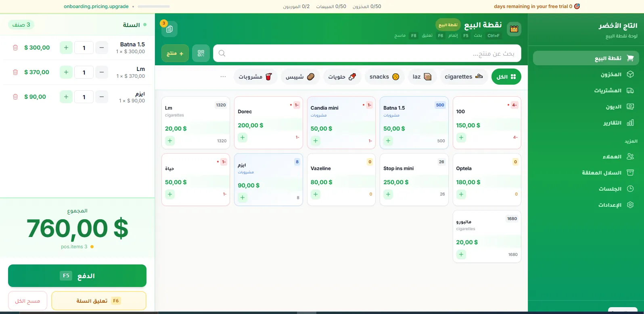Click the نقطة البيع yellow badge
Viewport: 644px width, 314px height.
tap(448, 25)
